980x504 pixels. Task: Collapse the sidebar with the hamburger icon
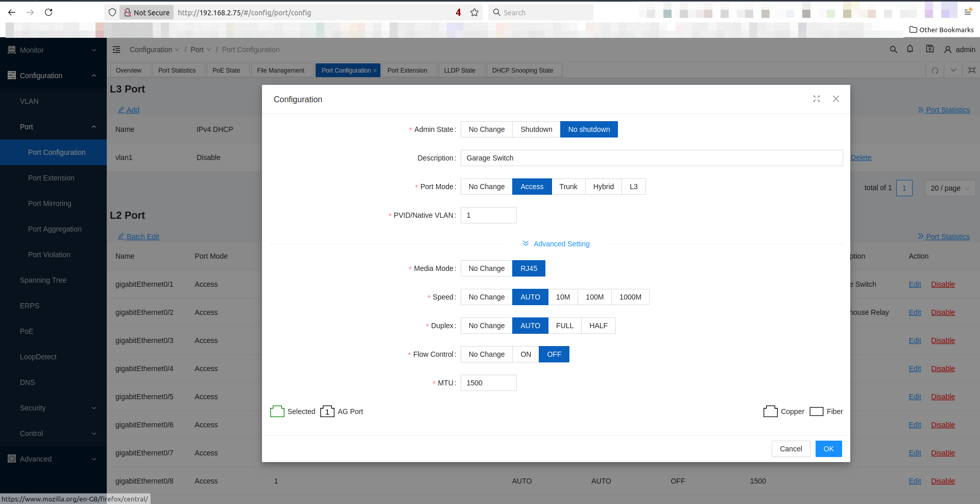[116, 49]
